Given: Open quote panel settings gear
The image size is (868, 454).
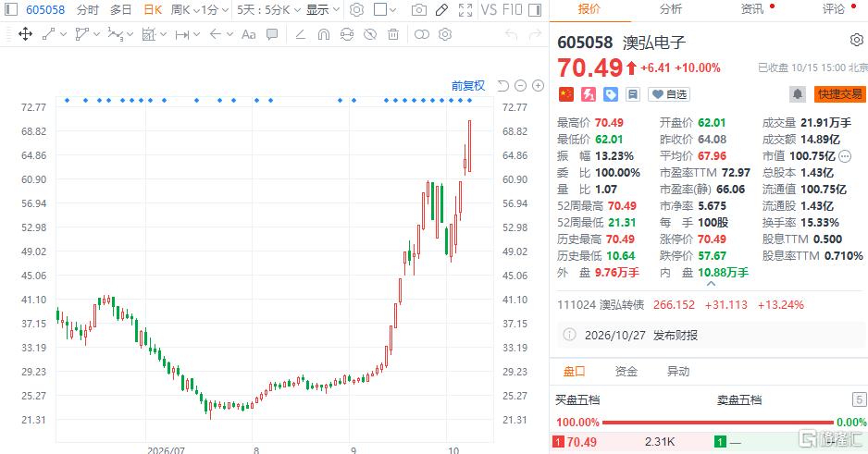Looking at the screenshot, I should 856,41.
